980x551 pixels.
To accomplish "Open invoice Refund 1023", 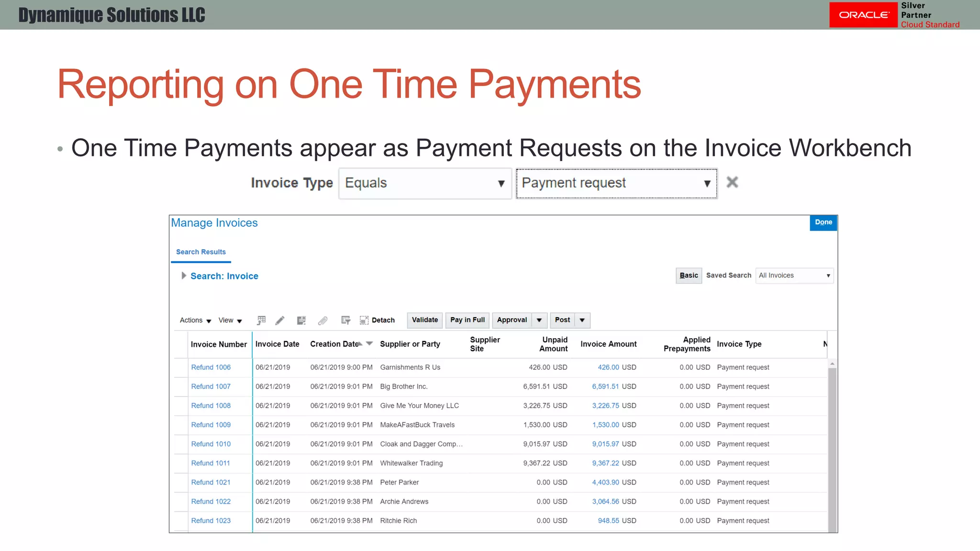I will pos(211,520).
